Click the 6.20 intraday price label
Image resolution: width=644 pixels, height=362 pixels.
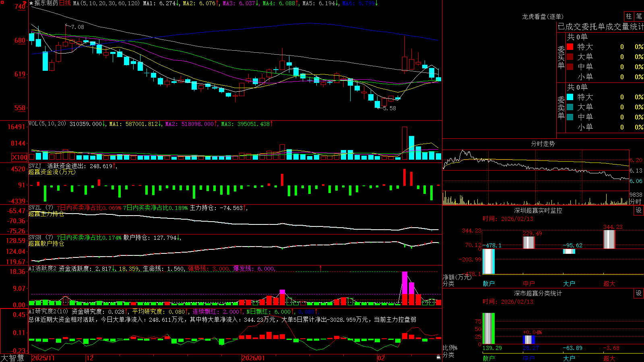(x=636, y=160)
